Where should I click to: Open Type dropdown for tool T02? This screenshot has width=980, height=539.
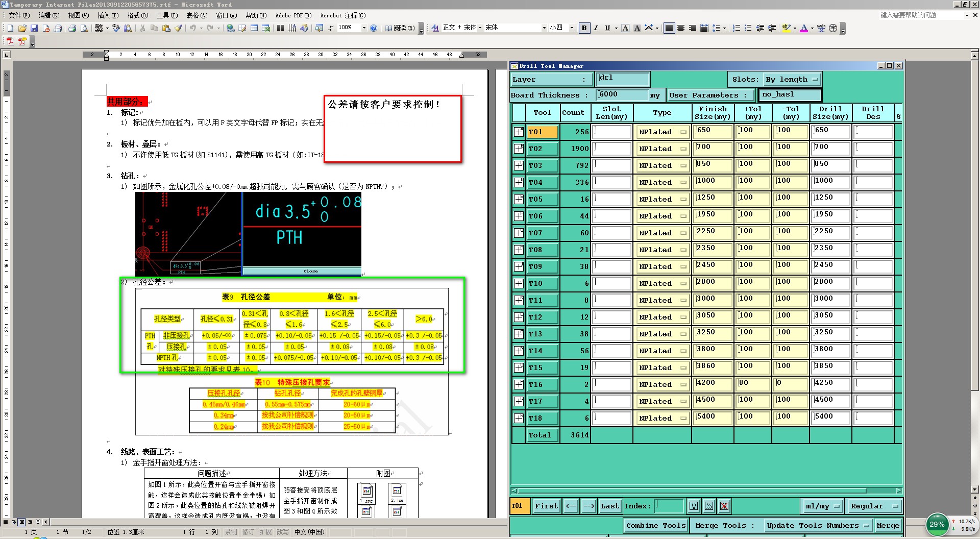click(x=663, y=149)
